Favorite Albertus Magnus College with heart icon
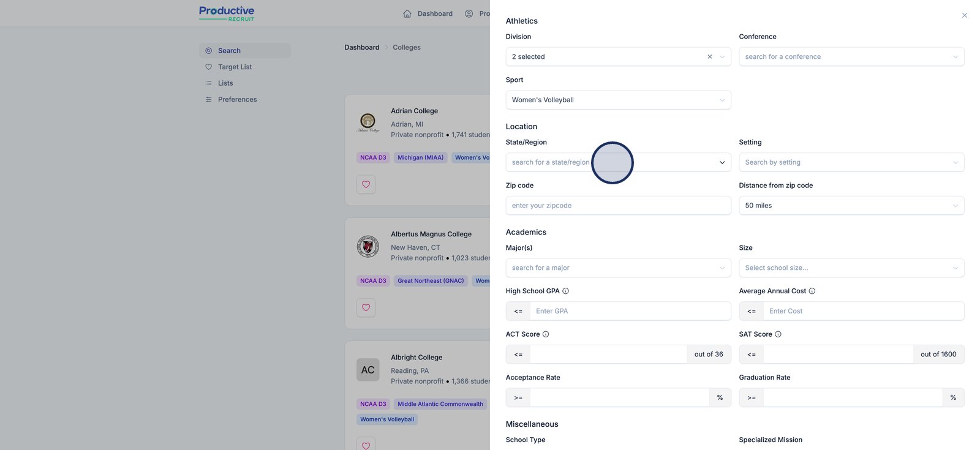 (366, 307)
